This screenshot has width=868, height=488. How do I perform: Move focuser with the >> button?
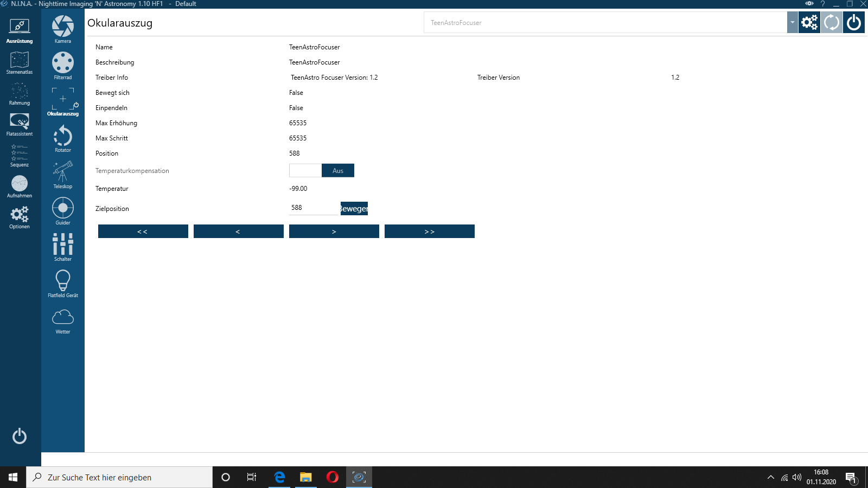430,231
